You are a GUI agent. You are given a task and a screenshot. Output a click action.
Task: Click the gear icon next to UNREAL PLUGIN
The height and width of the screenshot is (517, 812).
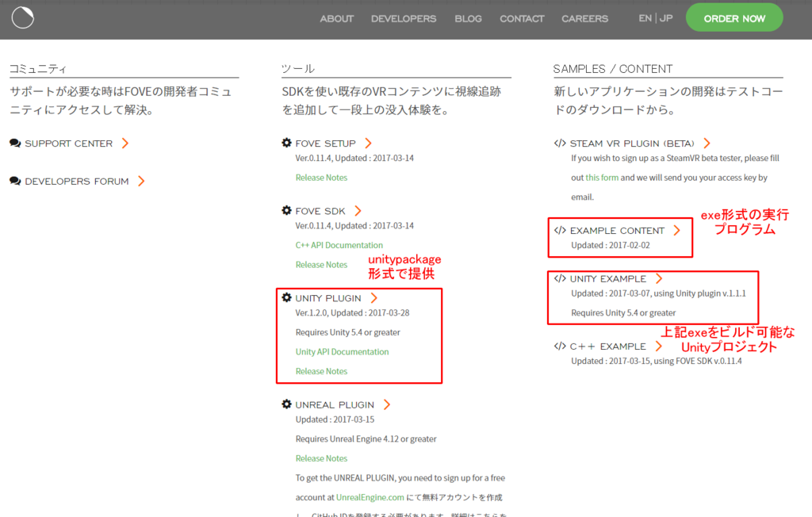[286, 404]
